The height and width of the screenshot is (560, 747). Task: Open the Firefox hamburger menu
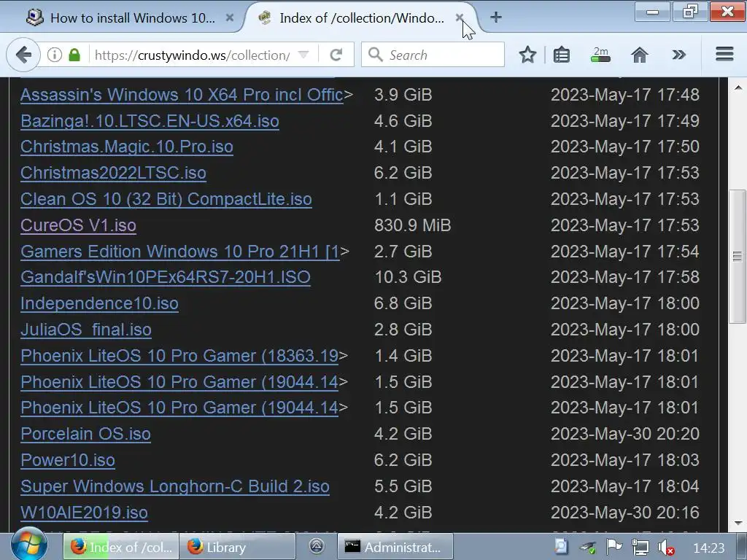click(724, 54)
